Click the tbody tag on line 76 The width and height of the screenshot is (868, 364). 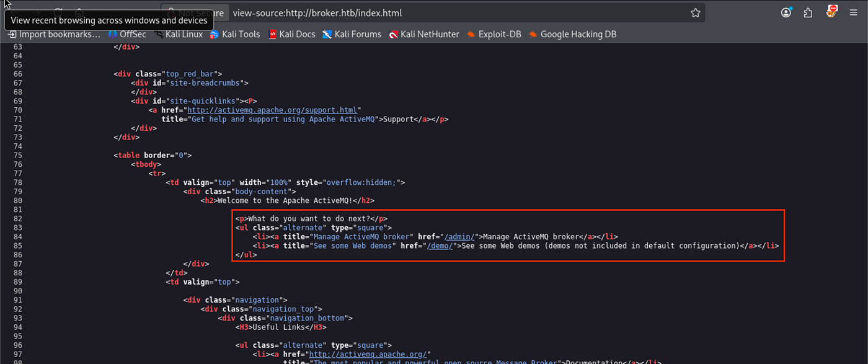click(x=146, y=164)
